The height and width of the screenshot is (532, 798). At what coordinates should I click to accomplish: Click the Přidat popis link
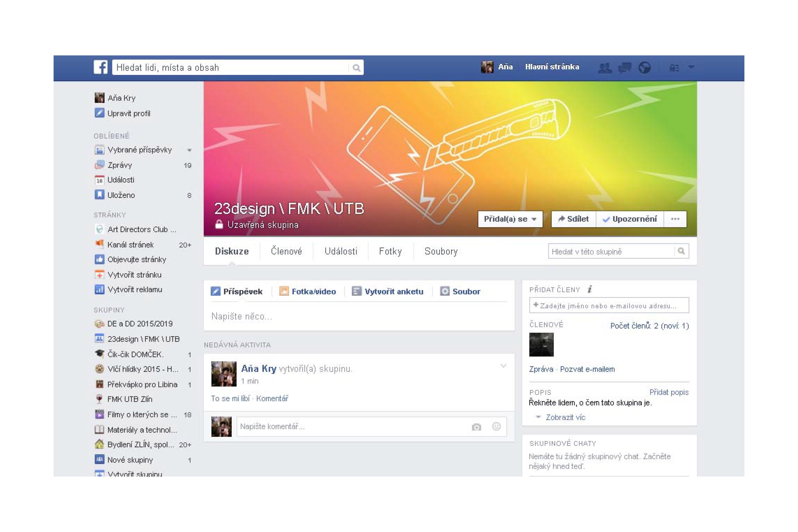669,392
